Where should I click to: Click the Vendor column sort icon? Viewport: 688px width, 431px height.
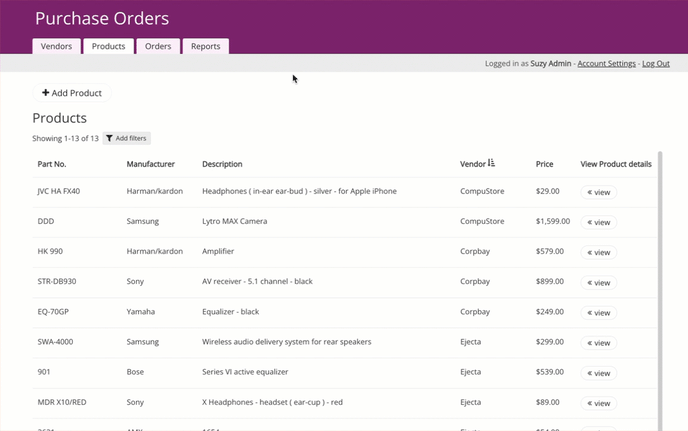pyautogui.click(x=491, y=163)
